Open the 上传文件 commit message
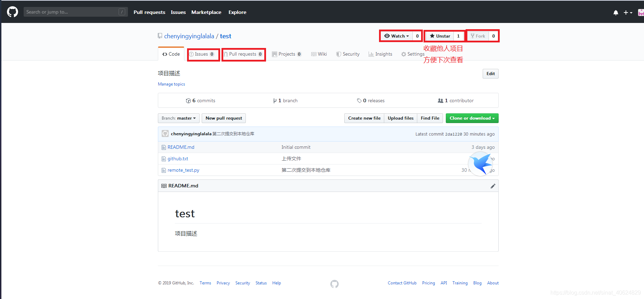 [x=291, y=159]
